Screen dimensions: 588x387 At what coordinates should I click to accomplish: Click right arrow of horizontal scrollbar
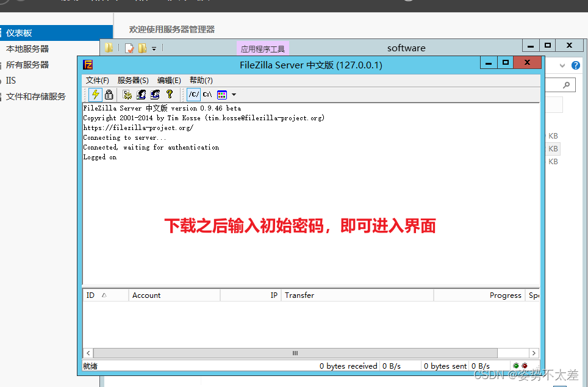(x=534, y=353)
